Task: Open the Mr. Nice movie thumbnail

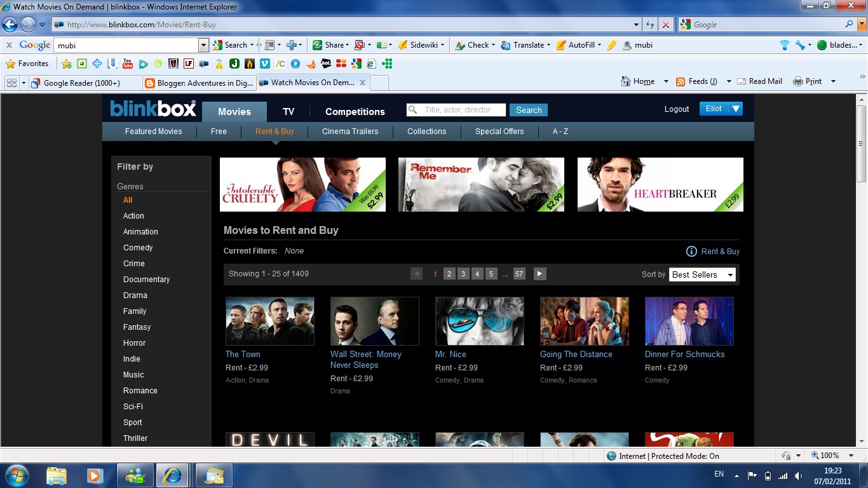Action: tap(480, 321)
